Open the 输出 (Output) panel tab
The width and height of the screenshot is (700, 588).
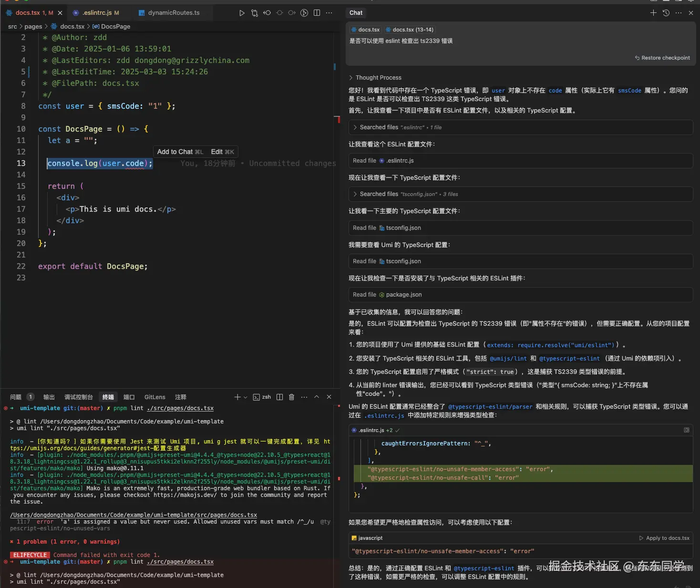pyautogui.click(x=49, y=397)
